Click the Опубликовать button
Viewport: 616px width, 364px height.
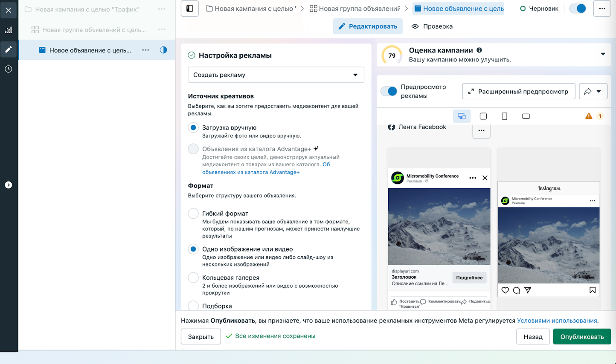582,336
